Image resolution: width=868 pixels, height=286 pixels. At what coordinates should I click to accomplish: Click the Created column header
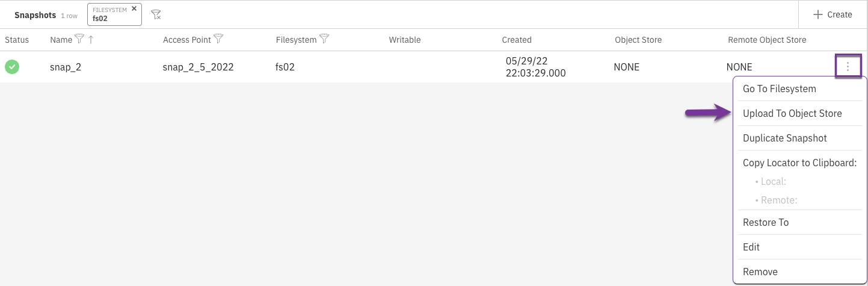click(x=517, y=40)
